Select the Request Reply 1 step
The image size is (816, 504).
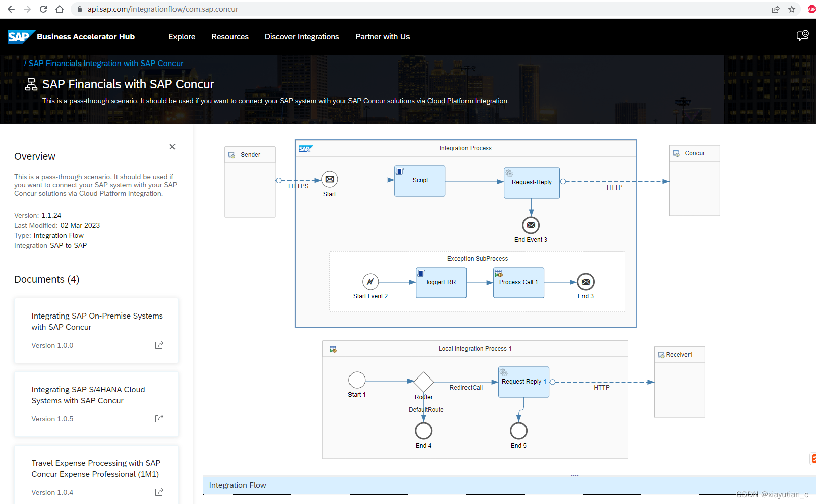point(523,382)
